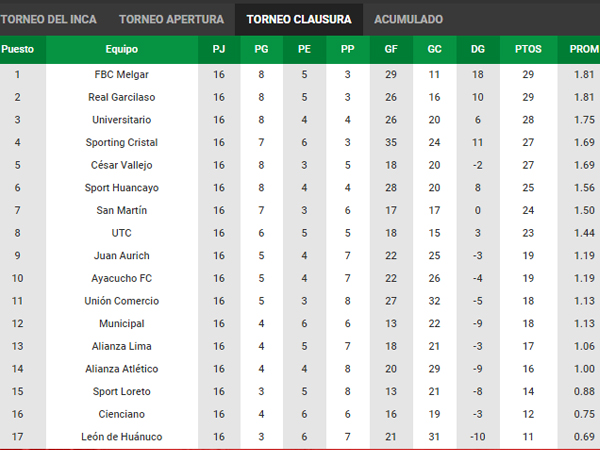Switch to the Torneo del Inca tab
This screenshot has height=450, width=600.
(x=48, y=20)
